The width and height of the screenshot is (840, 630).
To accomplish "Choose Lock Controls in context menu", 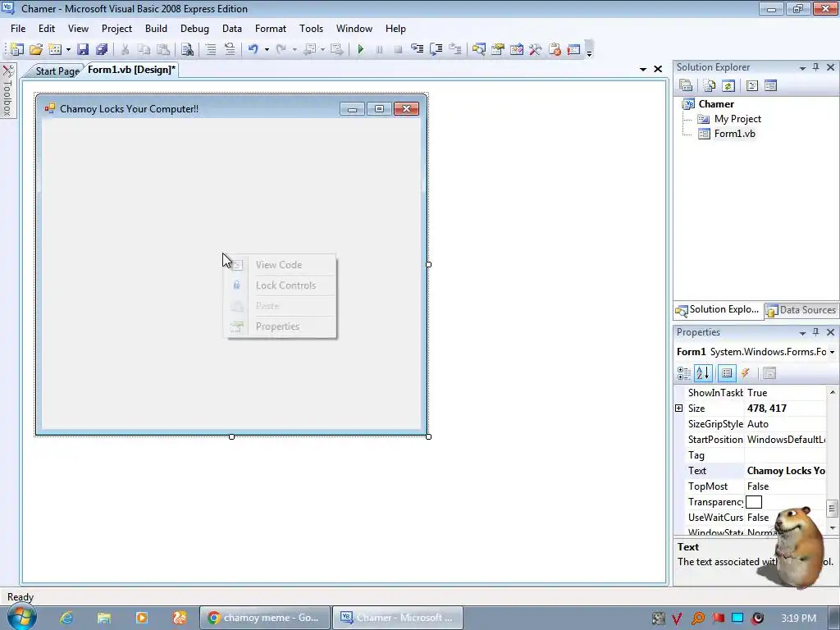I will (285, 285).
